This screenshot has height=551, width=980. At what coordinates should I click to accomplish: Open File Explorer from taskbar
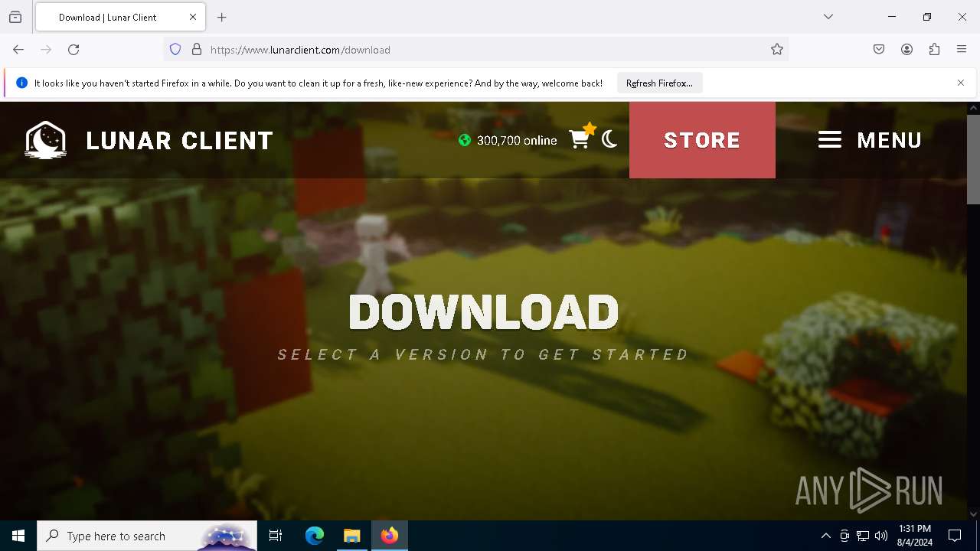coord(351,536)
